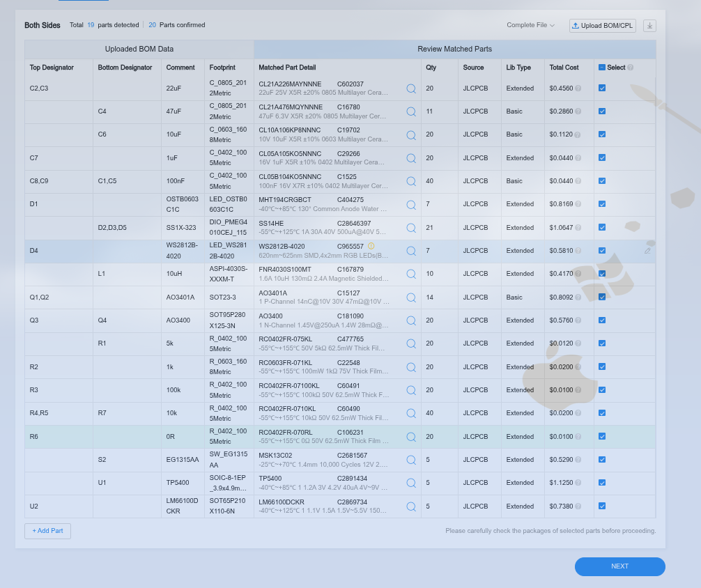Deselect the LM66100DCKR part checkbox

click(x=602, y=506)
